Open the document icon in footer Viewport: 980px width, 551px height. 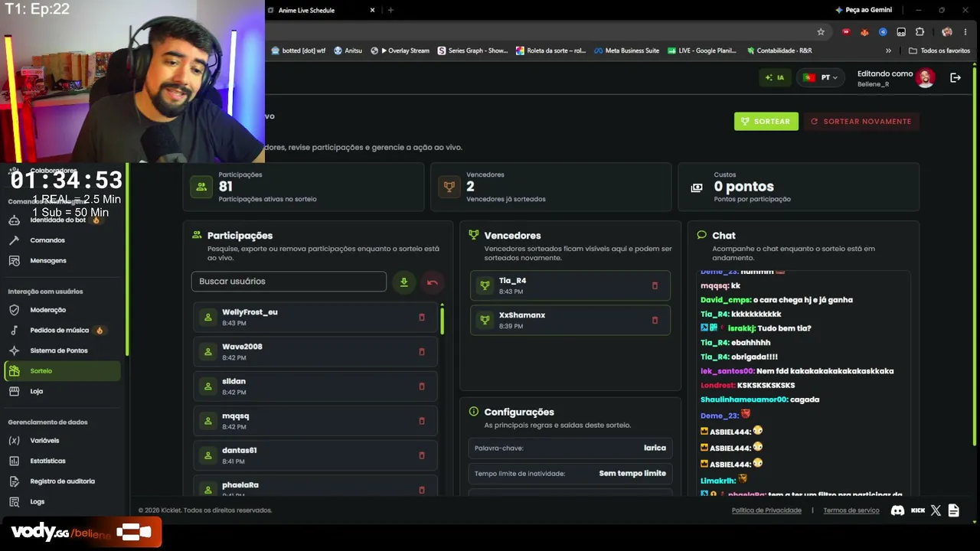coord(953,510)
